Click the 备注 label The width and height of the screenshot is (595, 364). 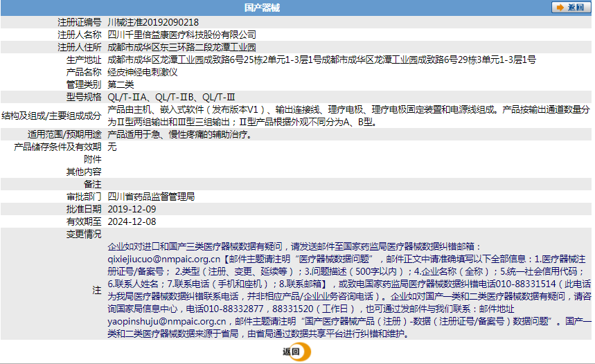pos(93,185)
